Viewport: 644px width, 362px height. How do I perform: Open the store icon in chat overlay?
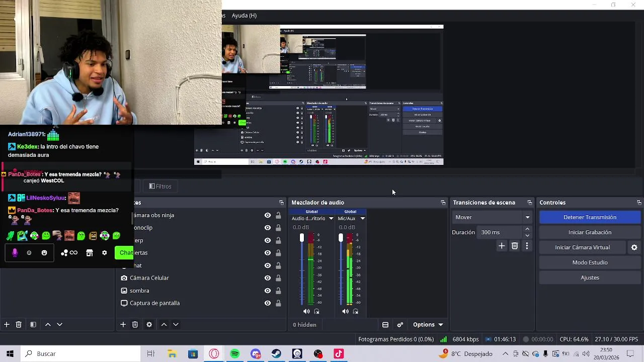tap(90, 253)
